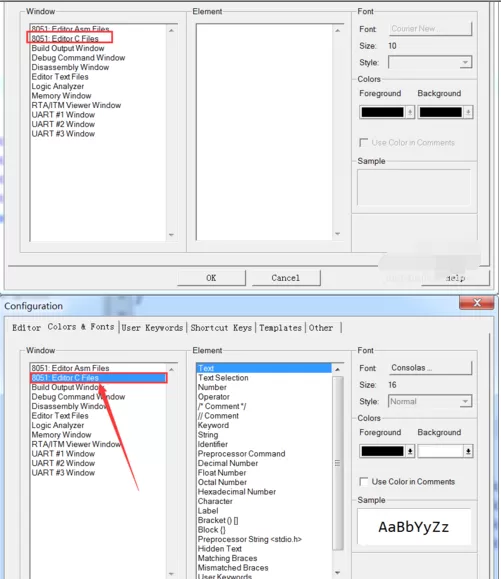Viewport: 501px width, 579px height.
Task: Click Element list scroll-up arrow in upper dialog
Action: coord(337,30)
